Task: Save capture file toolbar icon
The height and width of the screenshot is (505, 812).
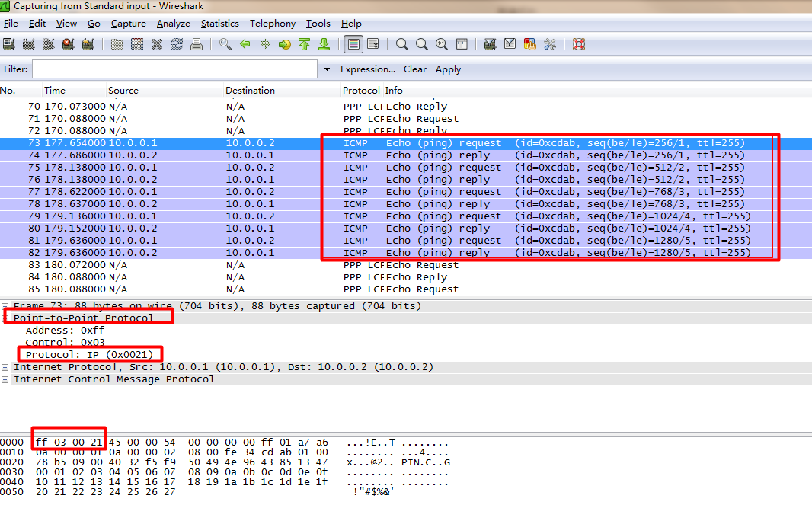Action: (x=136, y=44)
